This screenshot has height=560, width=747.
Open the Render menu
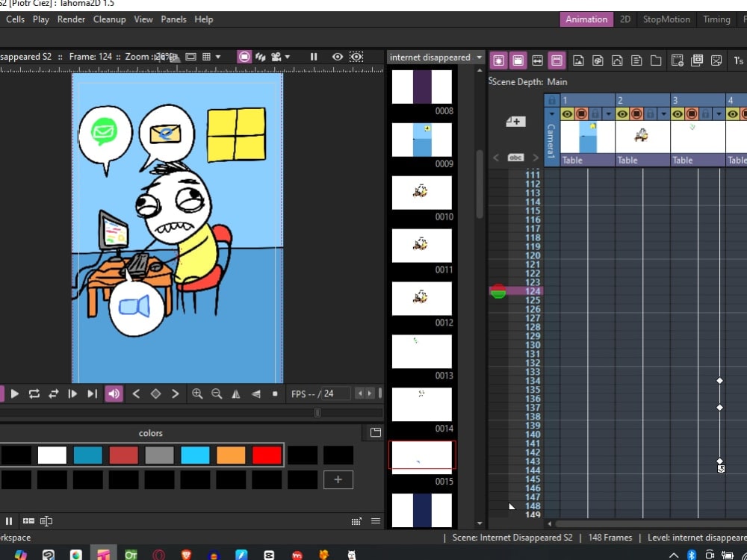click(x=71, y=19)
